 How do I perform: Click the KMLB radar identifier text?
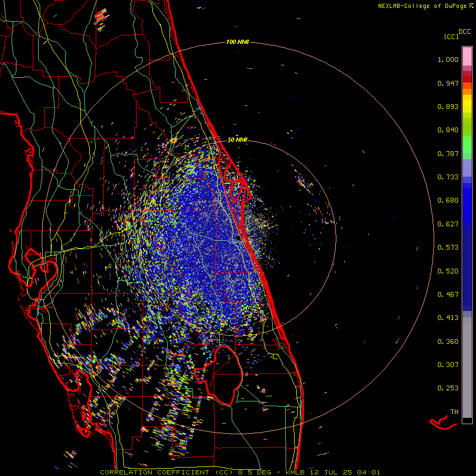click(x=295, y=472)
